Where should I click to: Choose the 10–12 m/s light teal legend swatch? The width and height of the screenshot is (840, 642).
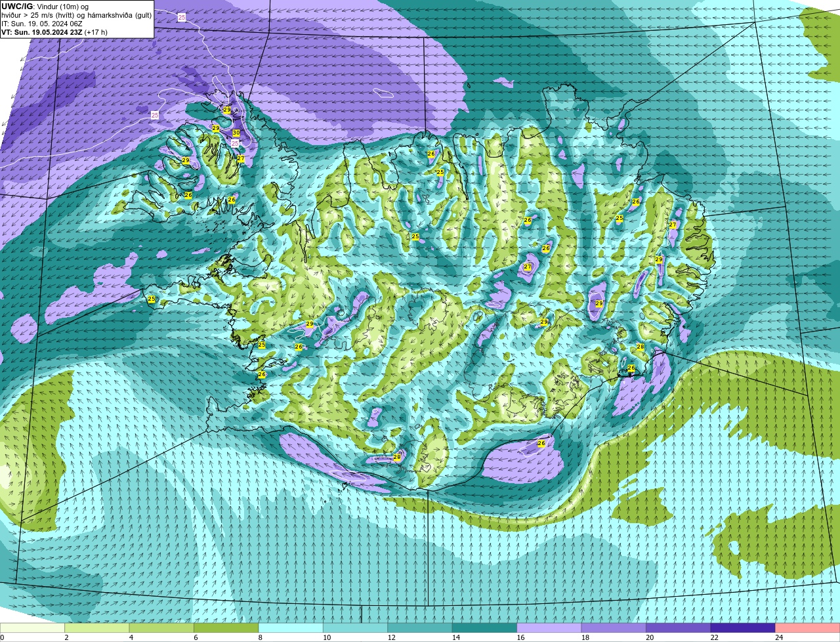click(356, 628)
